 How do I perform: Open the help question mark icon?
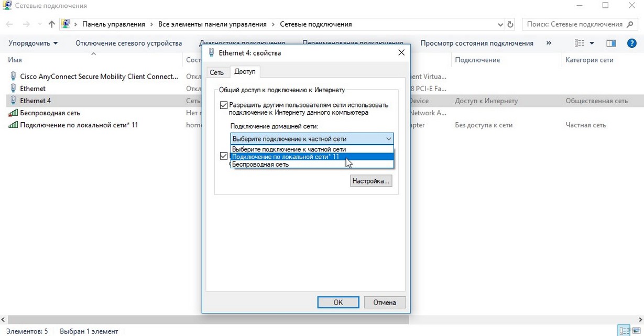[631, 44]
